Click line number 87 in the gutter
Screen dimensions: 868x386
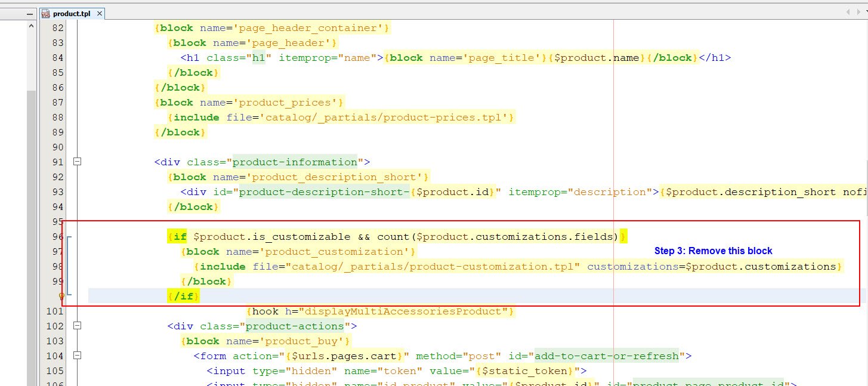pos(58,103)
